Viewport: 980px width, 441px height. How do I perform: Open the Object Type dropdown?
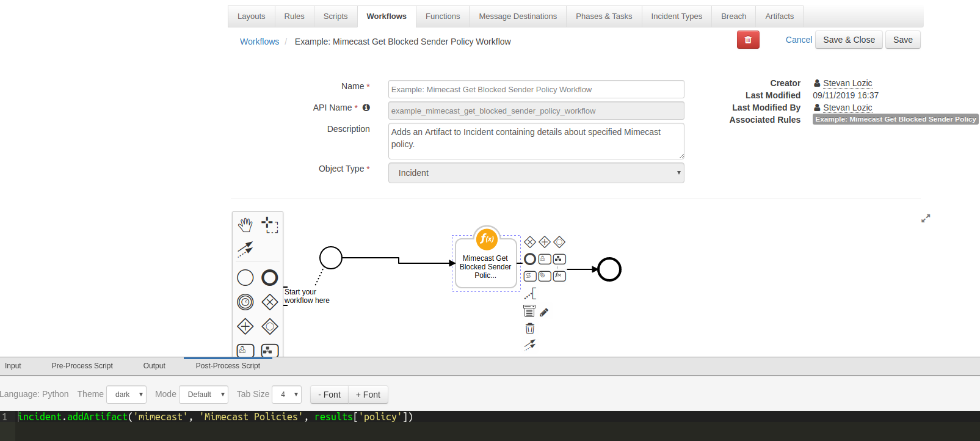click(x=535, y=173)
